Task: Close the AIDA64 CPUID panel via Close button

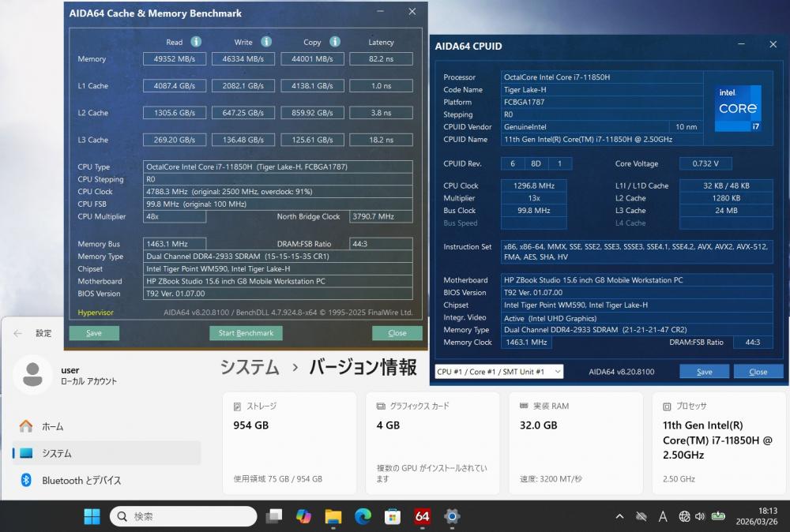Action: pos(758,372)
